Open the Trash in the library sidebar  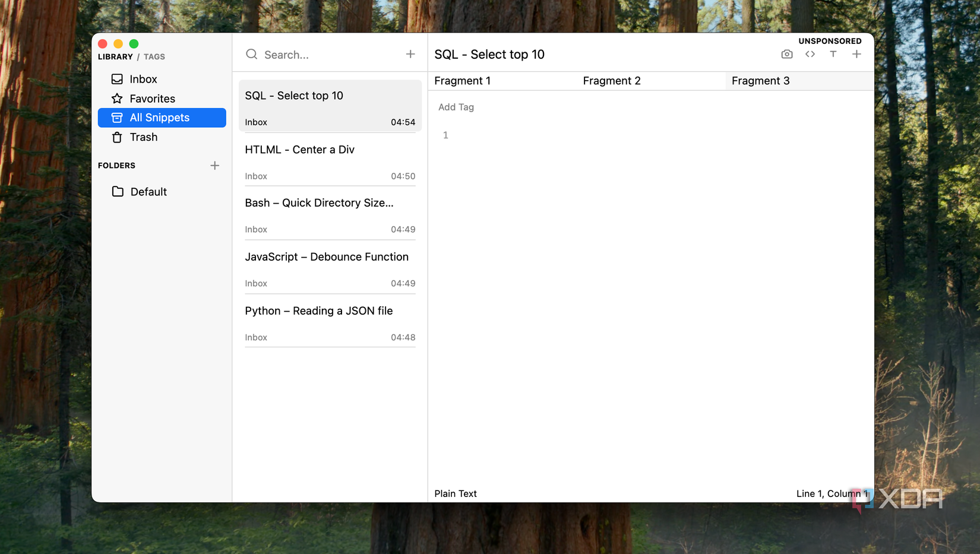pyautogui.click(x=143, y=137)
